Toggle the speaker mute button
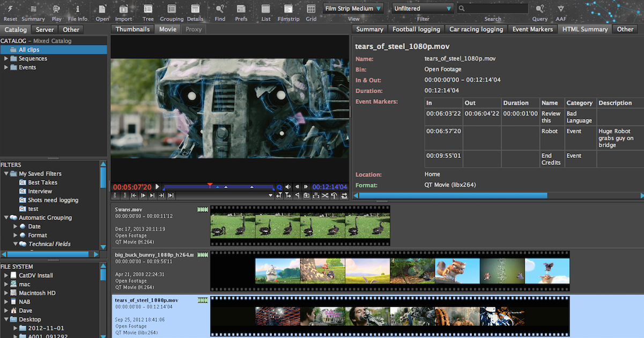 (288, 187)
